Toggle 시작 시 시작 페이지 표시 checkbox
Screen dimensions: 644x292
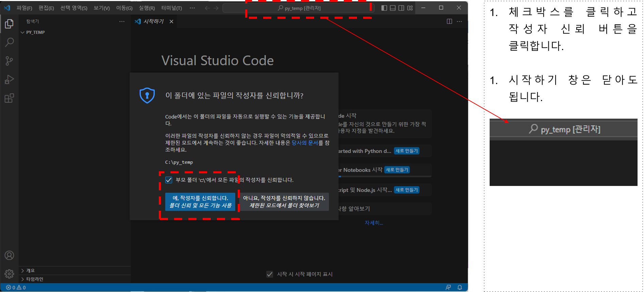(x=270, y=274)
